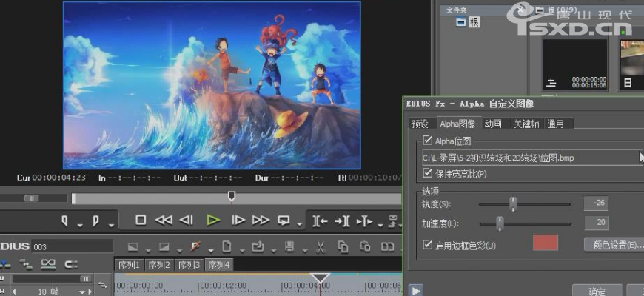Viewport: 644px width, 296px height.
Task: Select the 序列2 sequence tab
Action: pyautogui.click(x=158, y=265)
